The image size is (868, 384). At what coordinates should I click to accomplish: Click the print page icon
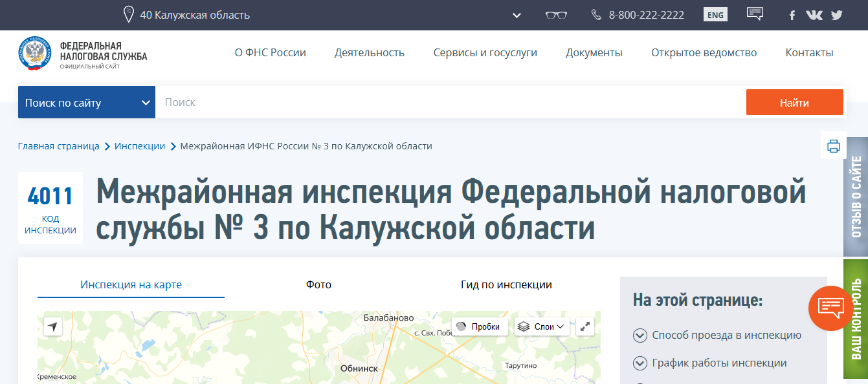tap(833, 146)
